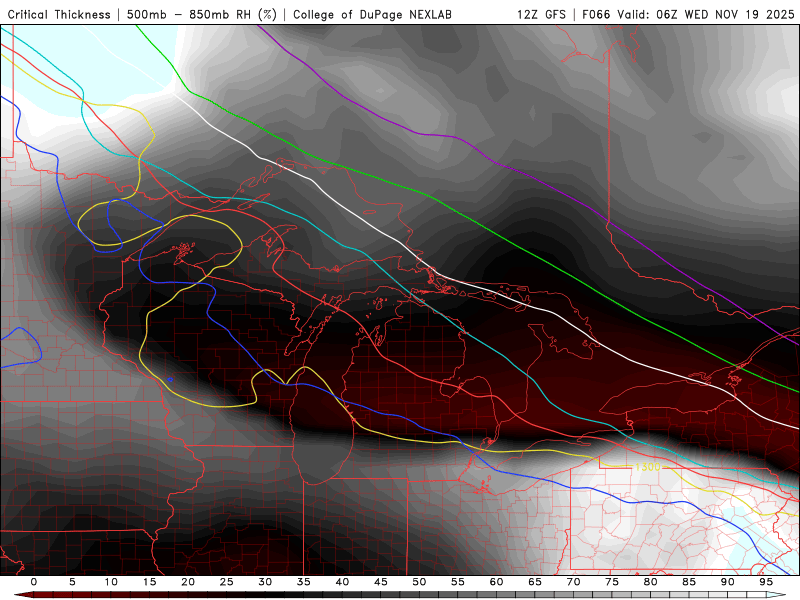This screenshot has width=800, height=600.
Task: Click the '45' value on the color scale
Action: tap(381, 582)
